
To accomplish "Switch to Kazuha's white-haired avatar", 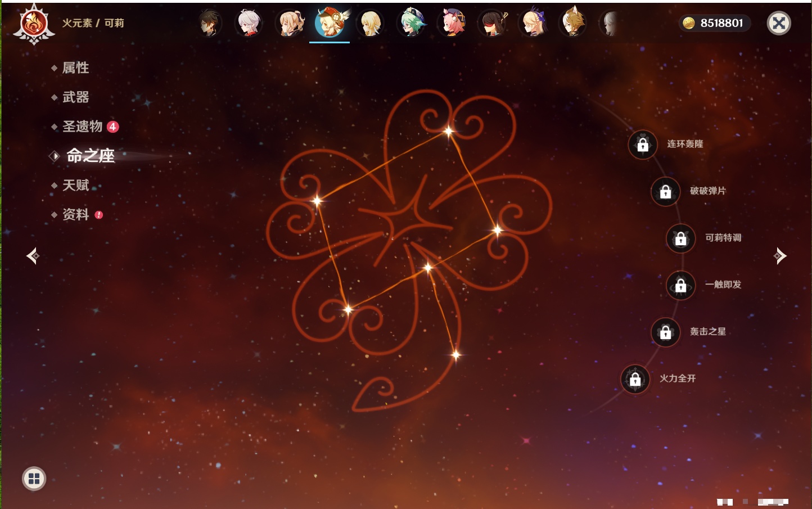I will [249, 23].
